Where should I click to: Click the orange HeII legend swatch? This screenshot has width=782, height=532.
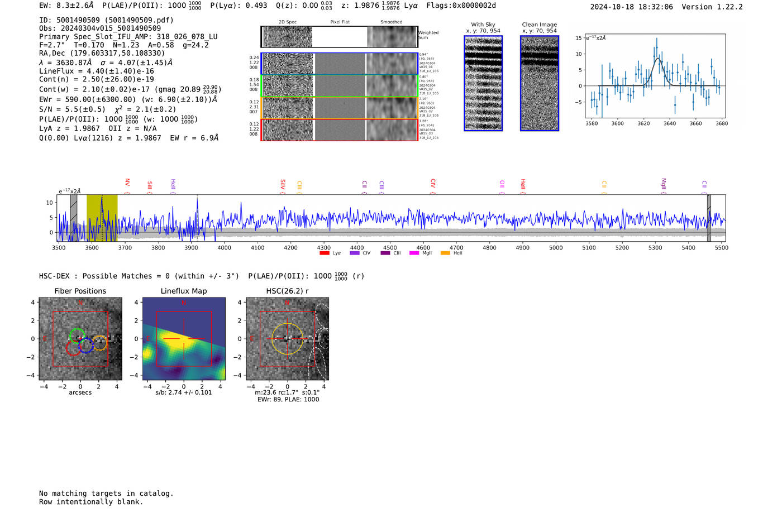pyautogui.click(x=445, y=253)
